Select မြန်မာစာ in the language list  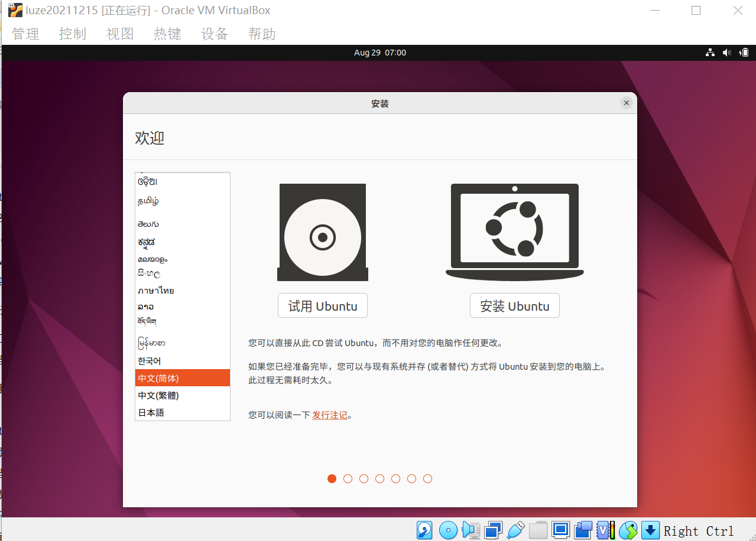point(183,343)
